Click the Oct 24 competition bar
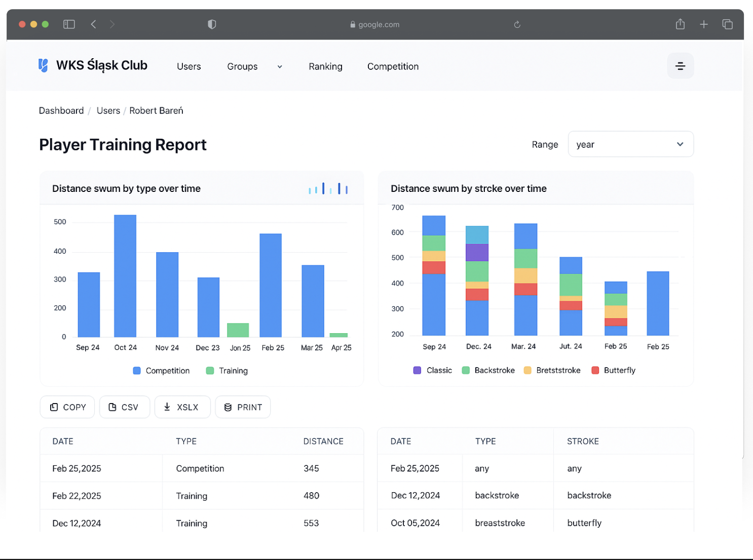This screenshot has height=560, width=753. click(x=125, y=276)
